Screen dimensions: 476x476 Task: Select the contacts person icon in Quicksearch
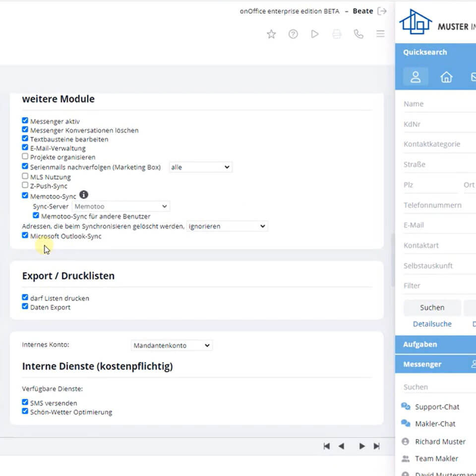click(x=416, y=76)
